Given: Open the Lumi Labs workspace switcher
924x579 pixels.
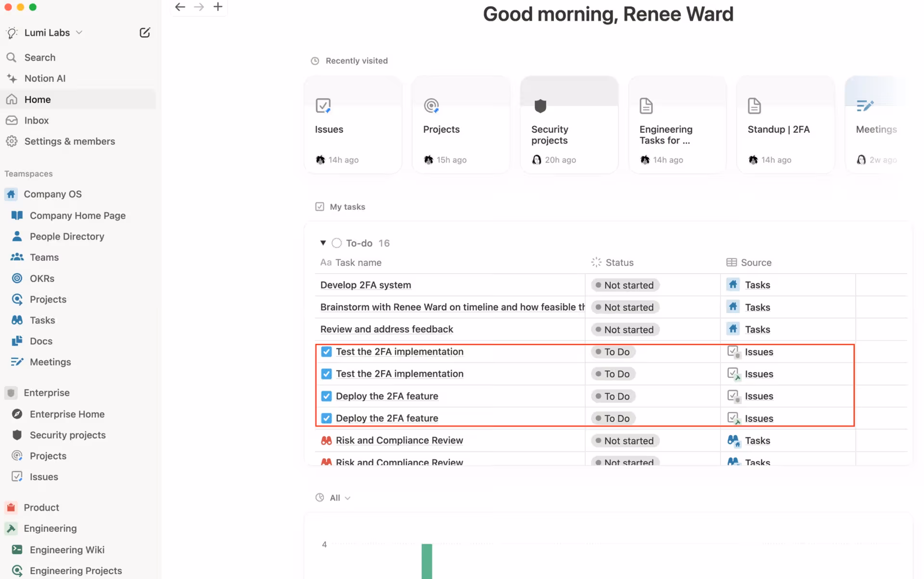Looking at the screenshot, I should pos(47,32).
